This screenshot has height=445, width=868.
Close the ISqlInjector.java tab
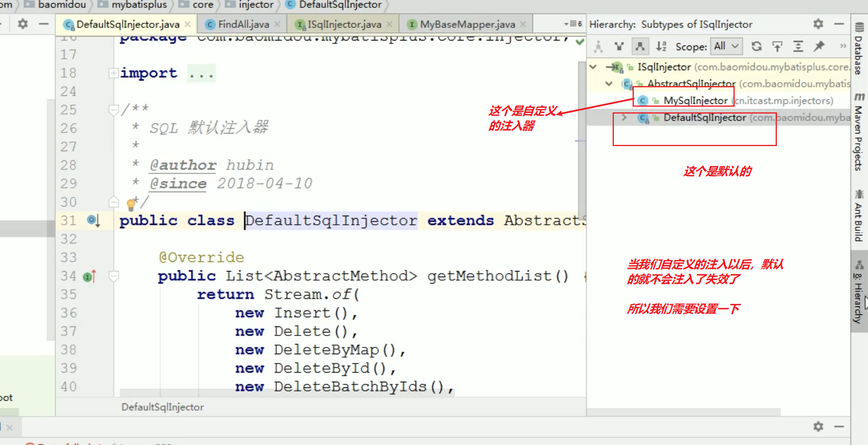tap(389, 25)
